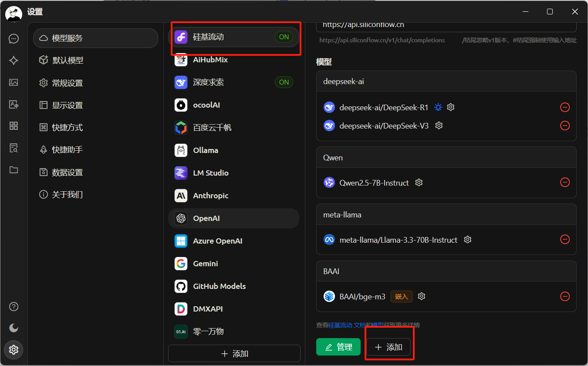The height and width of the screenshot is (366, 588).
Task: Open the knowledge base search icon
Action: pos(14,148)
